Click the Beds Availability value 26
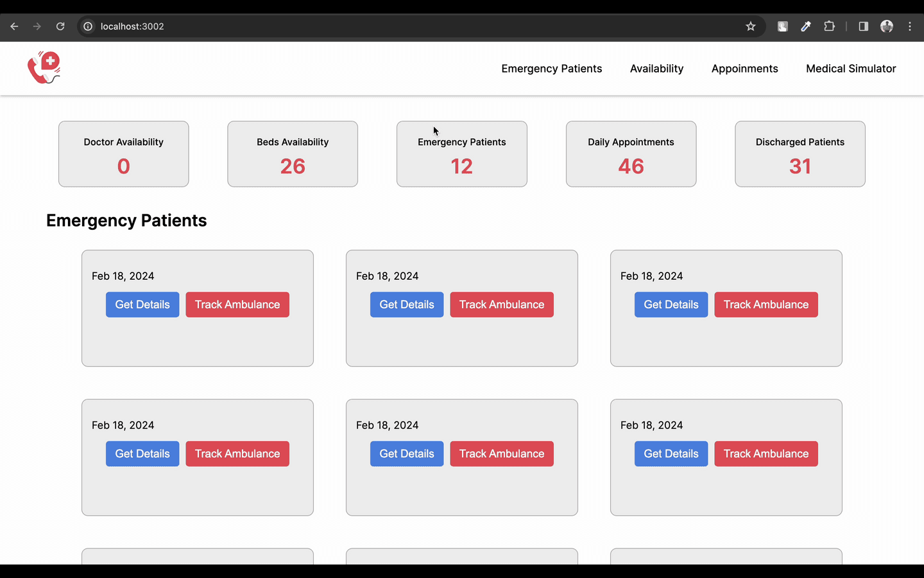 pos(293,166)
